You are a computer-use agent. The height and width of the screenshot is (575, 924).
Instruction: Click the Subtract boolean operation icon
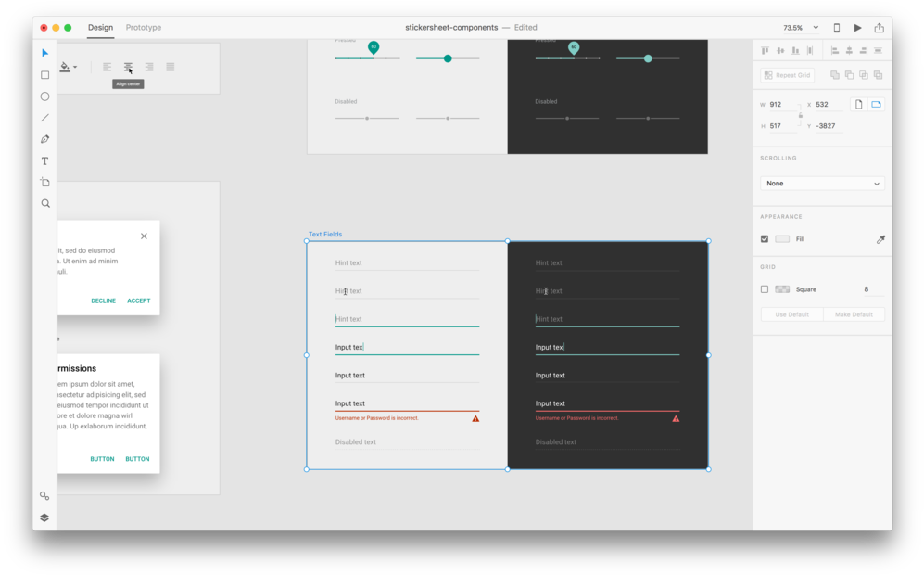pyautogui.click(x=849, y=75)
